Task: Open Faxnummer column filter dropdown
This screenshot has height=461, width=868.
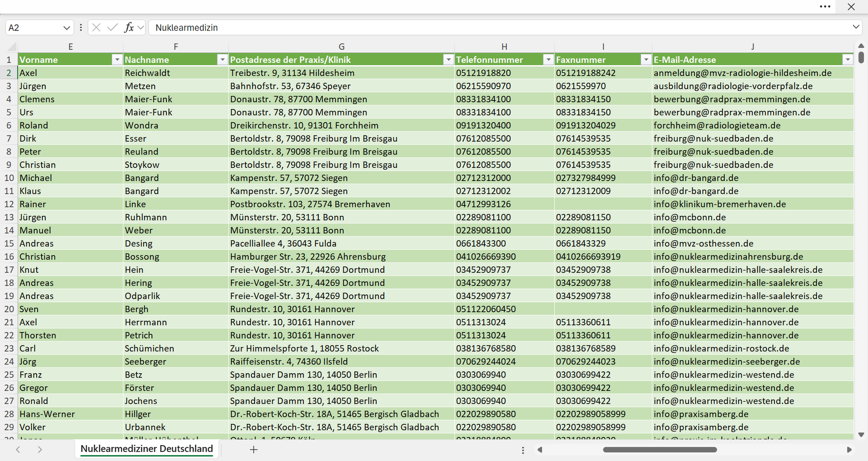Action: pyautogui.click(x=646, y=59)
